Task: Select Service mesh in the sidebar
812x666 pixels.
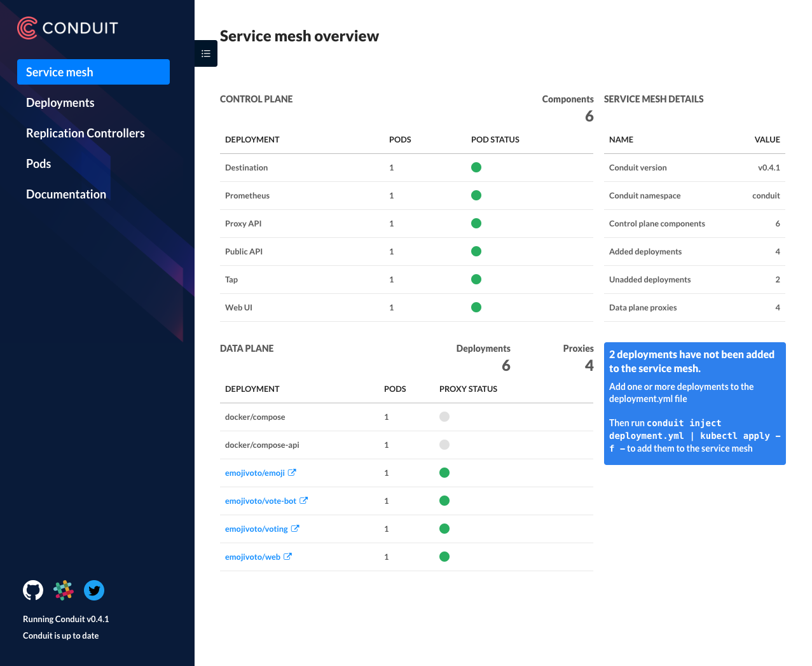Action: [x=93, y=72]
